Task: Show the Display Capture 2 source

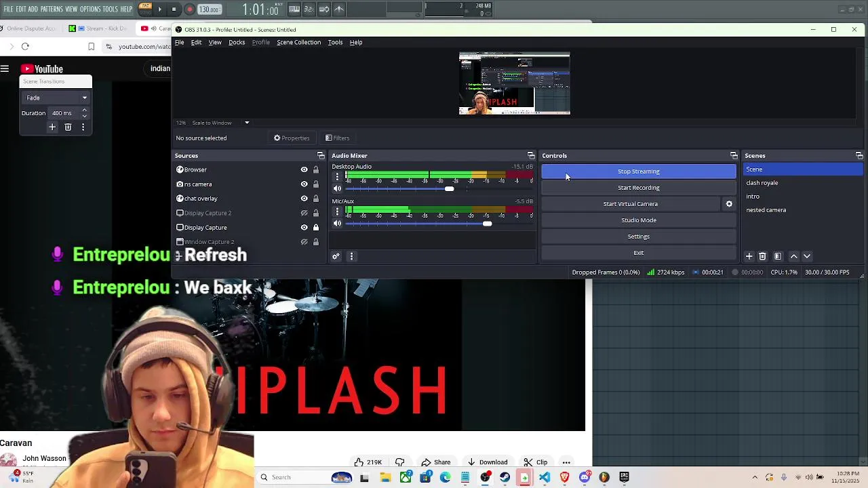Action: coord(304,213)
